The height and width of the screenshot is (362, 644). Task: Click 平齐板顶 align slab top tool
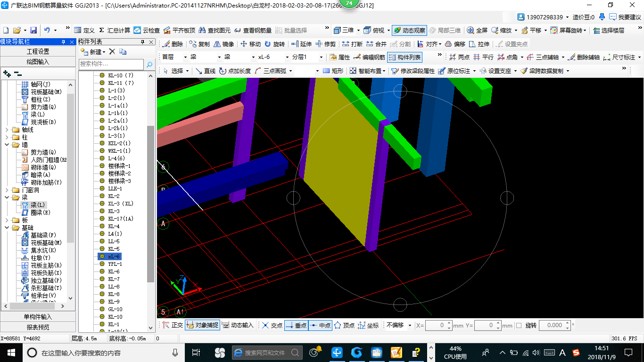(x=180, y=30)
